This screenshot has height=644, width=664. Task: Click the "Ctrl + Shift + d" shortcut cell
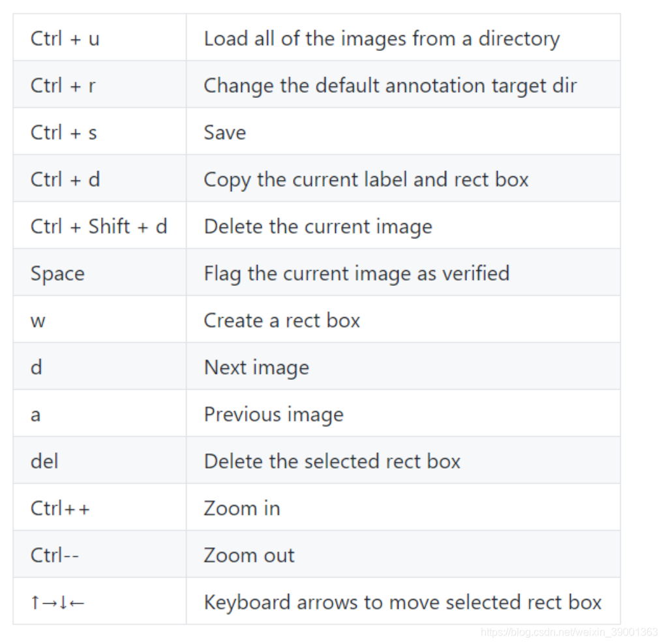[x=98, y=226]
